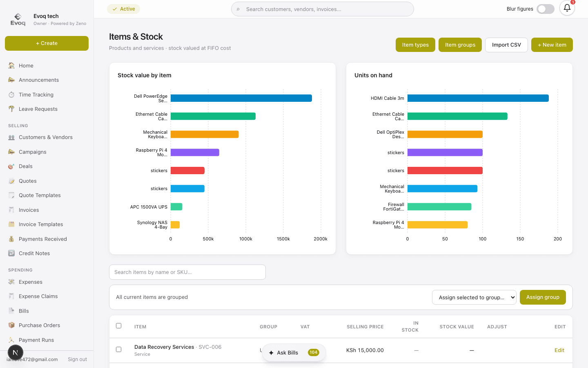
Task: Click the search magnifier icon in top bar
Action: (x=238, y=9)
